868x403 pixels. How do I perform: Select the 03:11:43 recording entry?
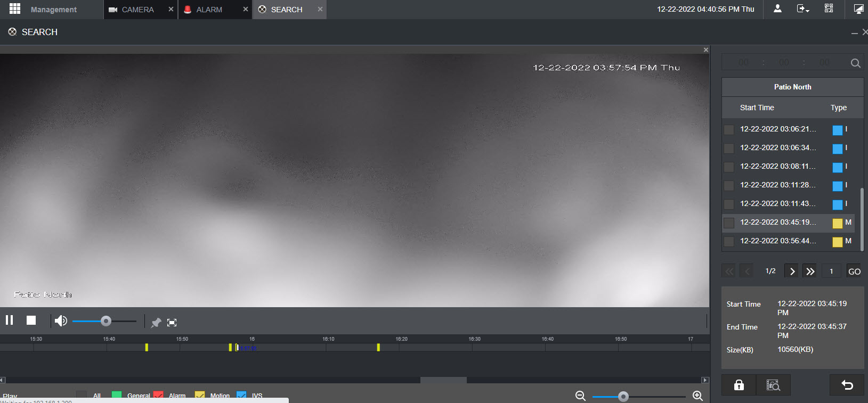click(788, 204)
